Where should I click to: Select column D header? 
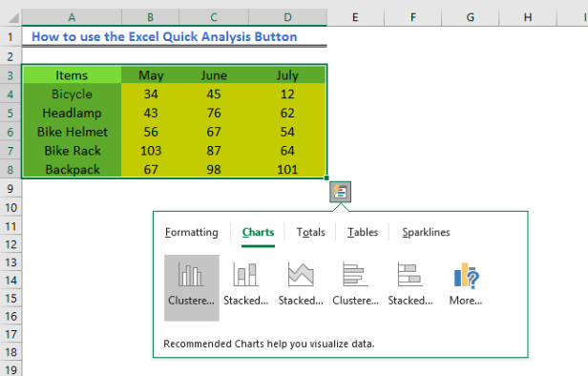click(x=287, y=17)
